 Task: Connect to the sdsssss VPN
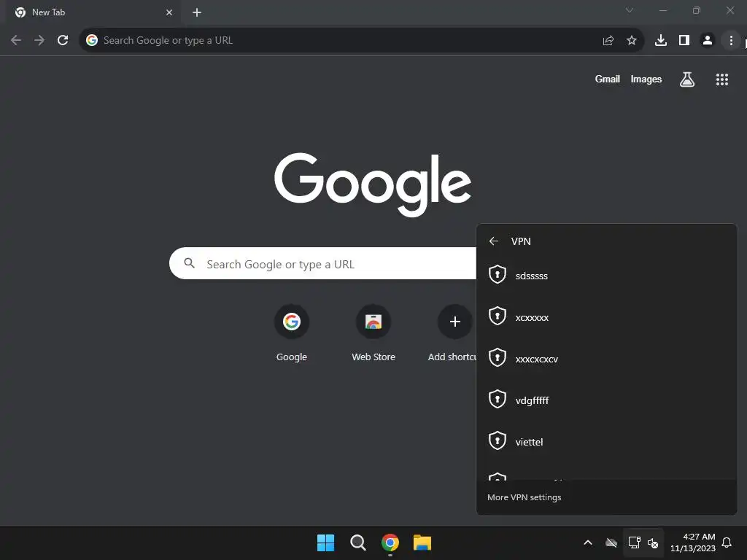(x=606, y=276)
